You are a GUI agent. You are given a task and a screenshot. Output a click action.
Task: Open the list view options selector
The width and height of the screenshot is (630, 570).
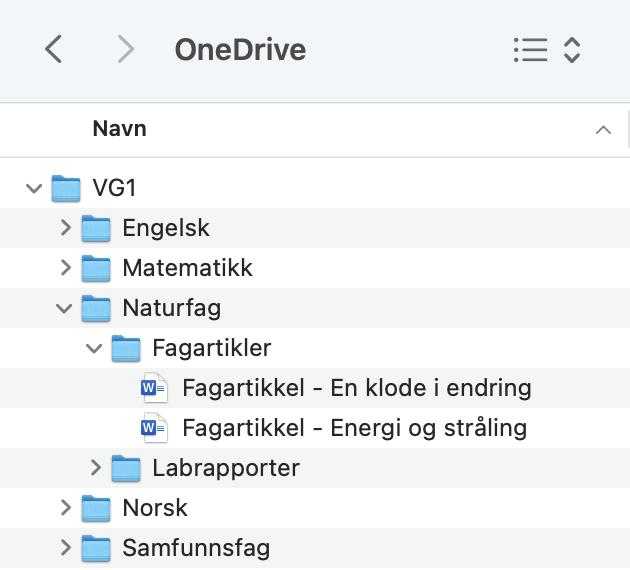pos(546,50)
